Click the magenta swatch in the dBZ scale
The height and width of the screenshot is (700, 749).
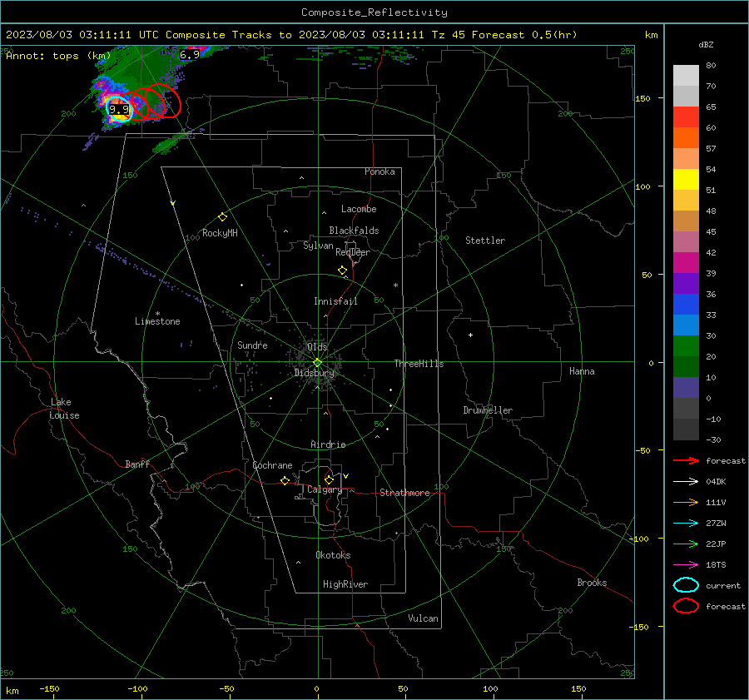[686, 263]
